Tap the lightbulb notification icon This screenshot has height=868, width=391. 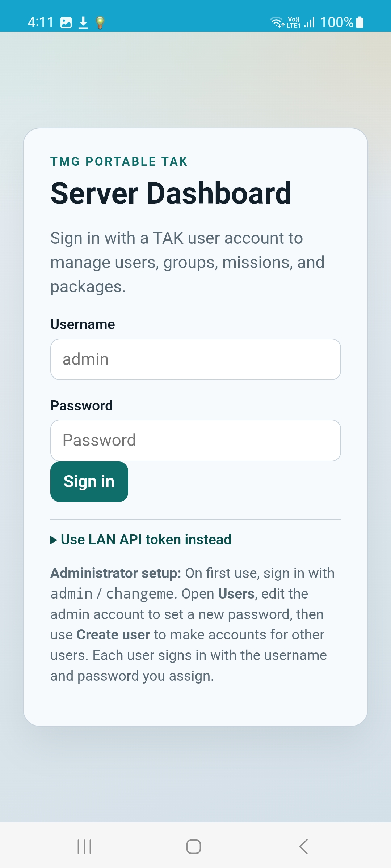[100, 22]
